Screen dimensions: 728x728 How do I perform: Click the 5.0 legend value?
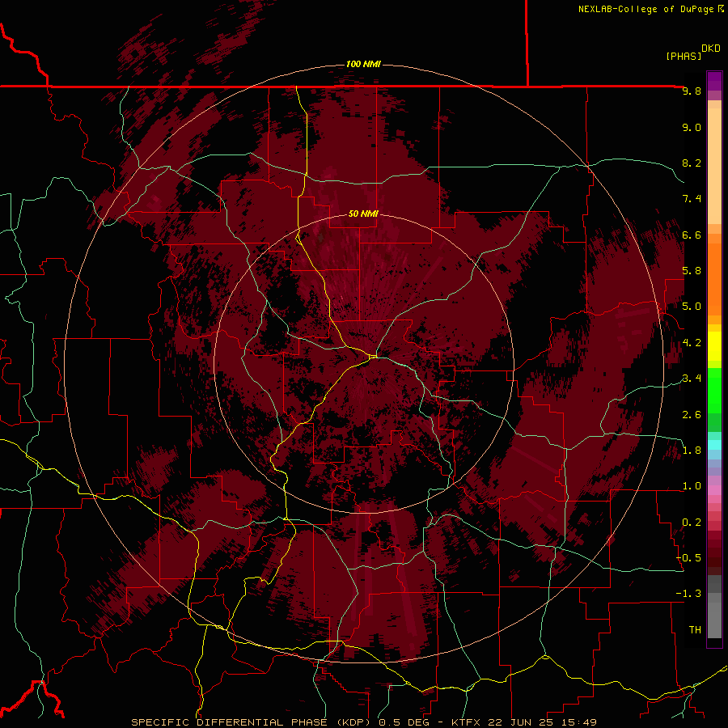click(692, 307)
